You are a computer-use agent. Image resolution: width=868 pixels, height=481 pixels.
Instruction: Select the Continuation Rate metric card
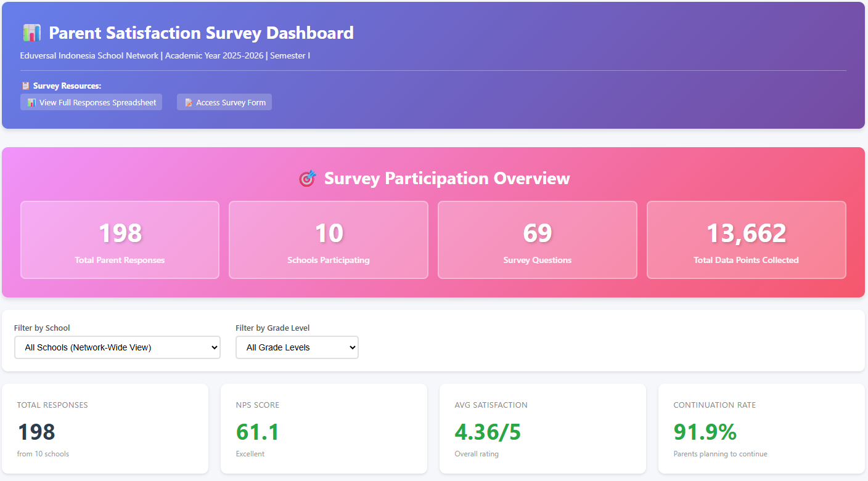761,428
